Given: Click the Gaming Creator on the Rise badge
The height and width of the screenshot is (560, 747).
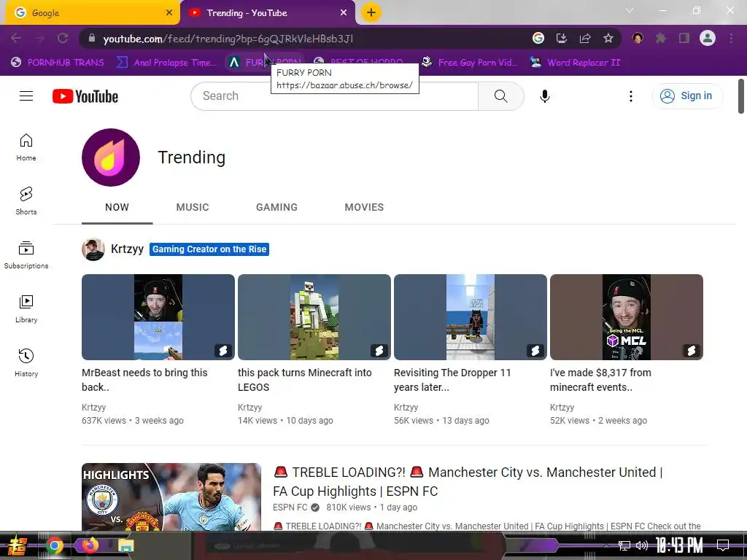Looking at the screenshot, I should pos(209,249).
